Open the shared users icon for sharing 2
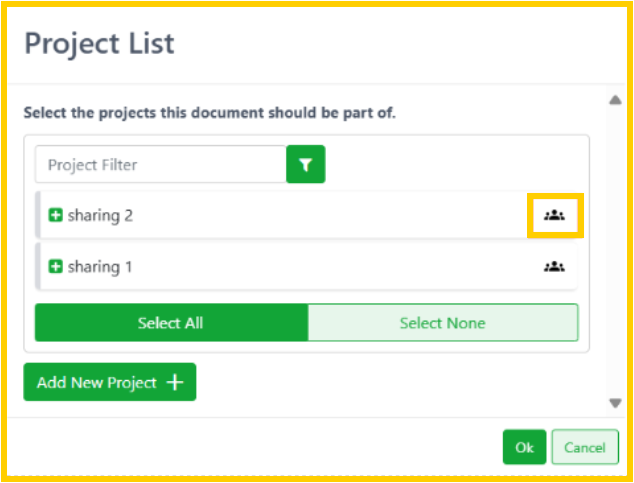The height and width of the screenshot is (483, 634). click(x=554, y=215)
